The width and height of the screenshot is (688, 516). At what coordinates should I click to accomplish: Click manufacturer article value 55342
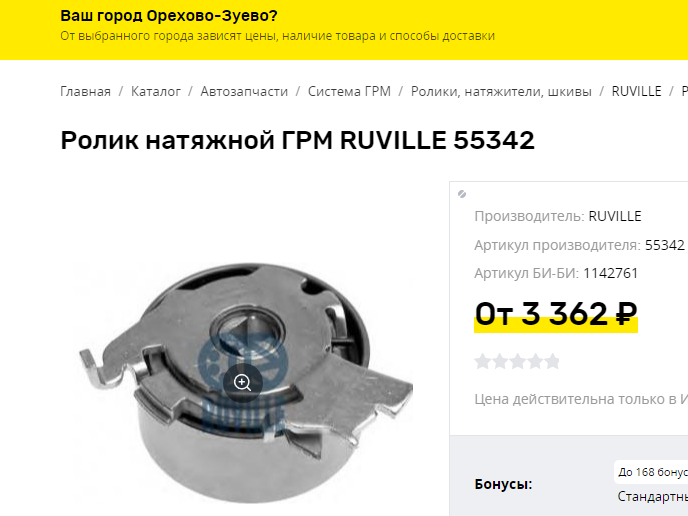664,245
